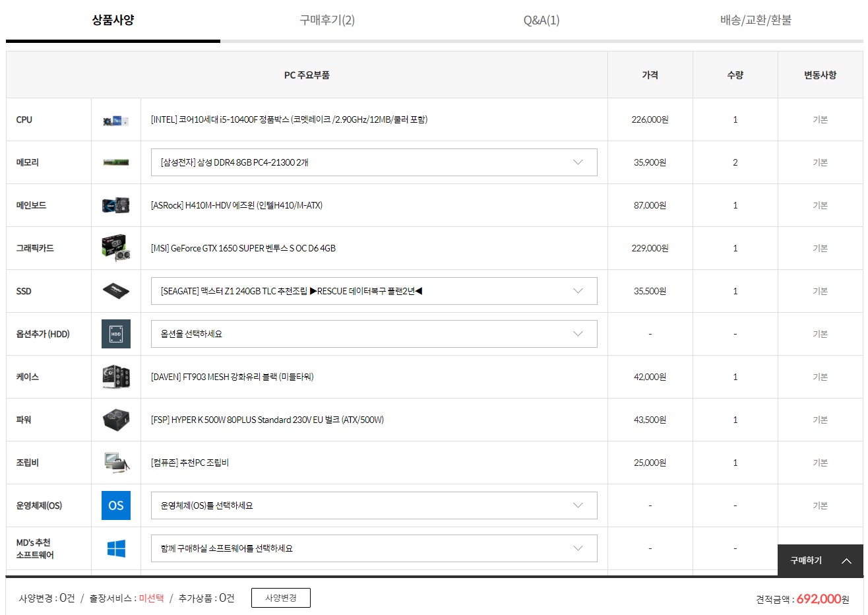Click the 35,500원 SSD price
Viewport: 868px width, 615px height.
(650, 291)
